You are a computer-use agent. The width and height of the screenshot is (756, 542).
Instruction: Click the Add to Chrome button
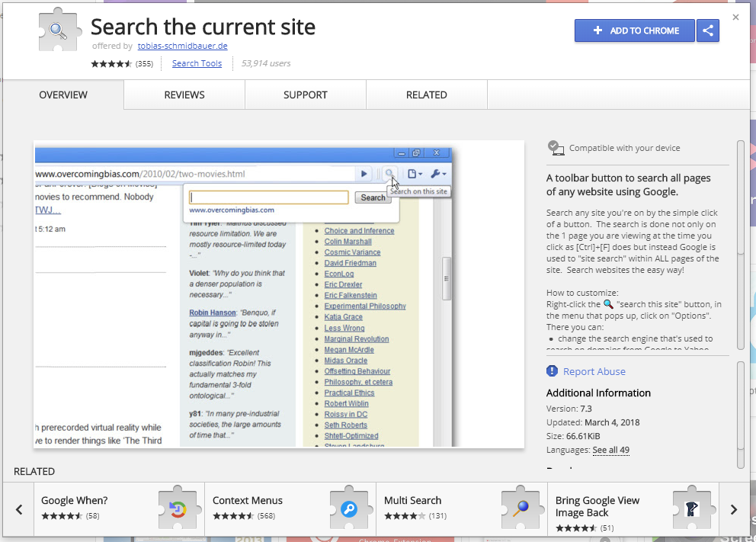(x=634, y=30)
